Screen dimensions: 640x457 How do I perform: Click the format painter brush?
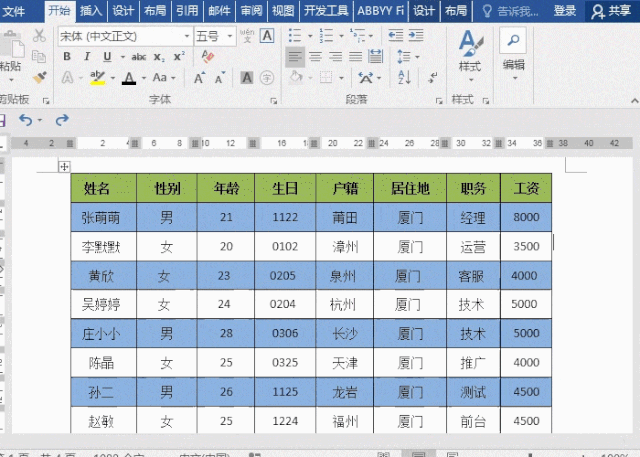(40, 77)
